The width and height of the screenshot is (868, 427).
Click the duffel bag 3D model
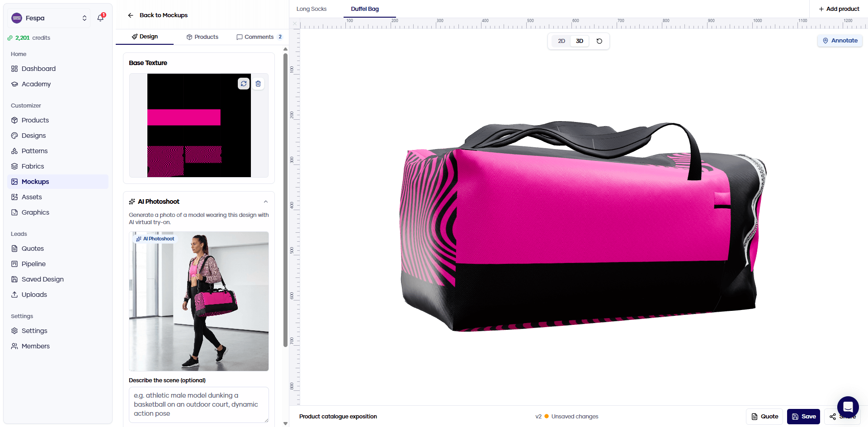[x=583, y=226]
